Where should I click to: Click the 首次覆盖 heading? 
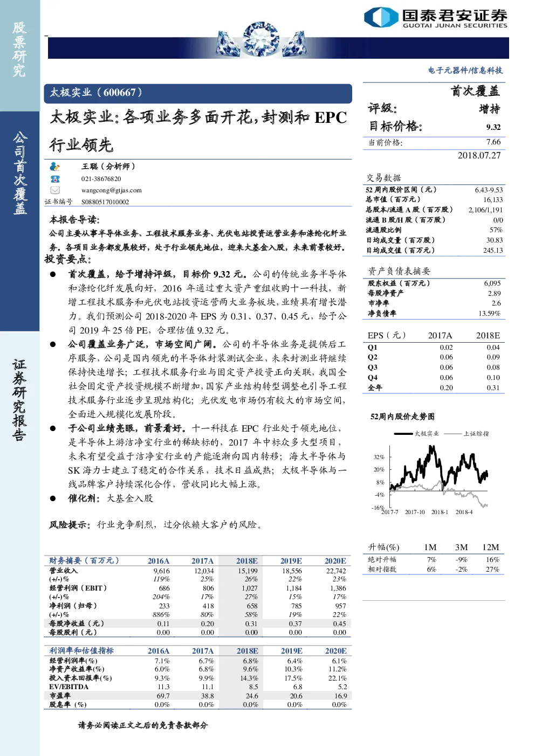click(475, 91)
